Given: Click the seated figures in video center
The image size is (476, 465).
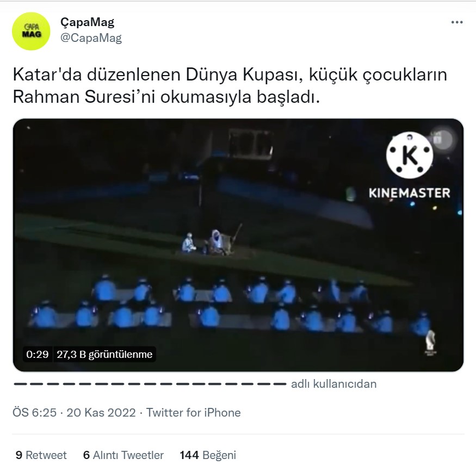Looking at the screenshot, I should point(210,243).
